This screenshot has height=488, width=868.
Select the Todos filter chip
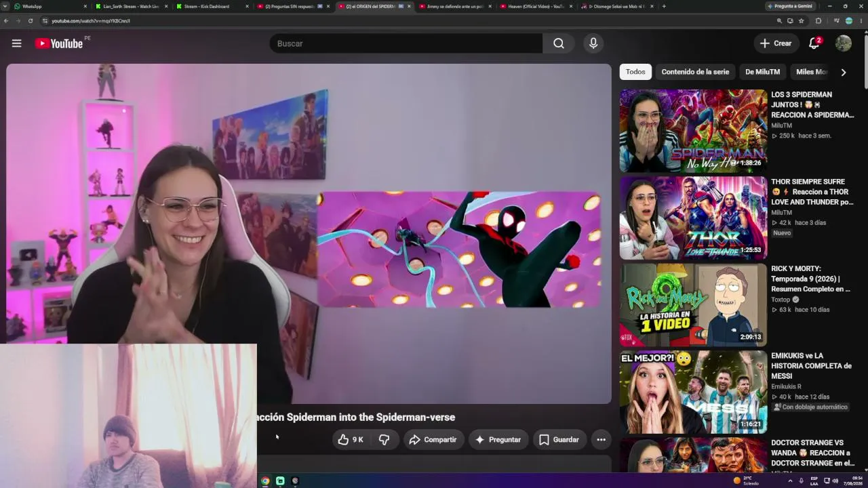click(635, 72)
